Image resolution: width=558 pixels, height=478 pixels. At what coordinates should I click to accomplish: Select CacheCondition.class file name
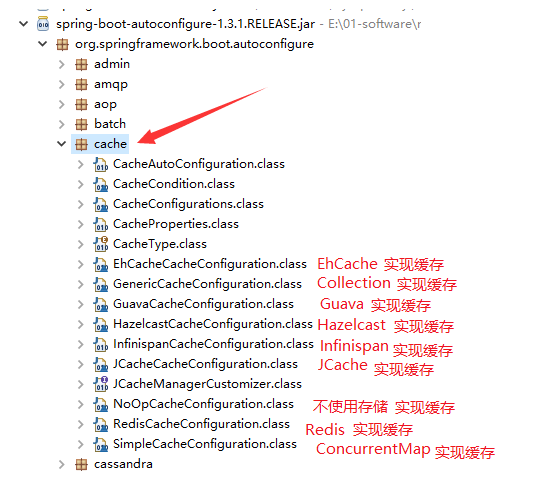tap(174, 184)
